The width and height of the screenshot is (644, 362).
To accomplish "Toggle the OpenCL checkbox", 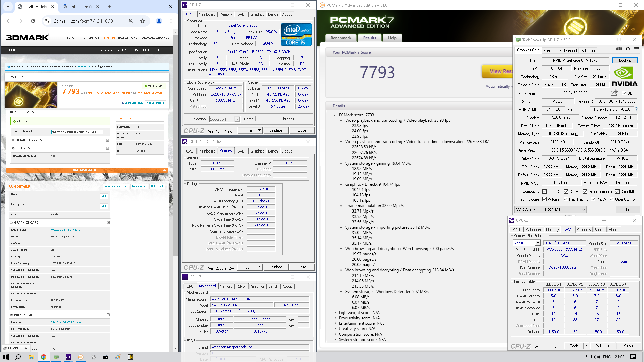I will point(544,192).
